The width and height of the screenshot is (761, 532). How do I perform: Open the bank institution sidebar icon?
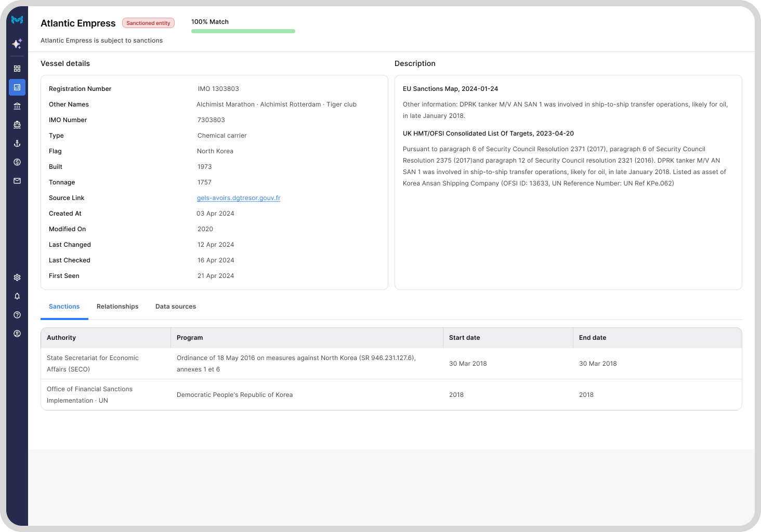click(x=17, y=106)
